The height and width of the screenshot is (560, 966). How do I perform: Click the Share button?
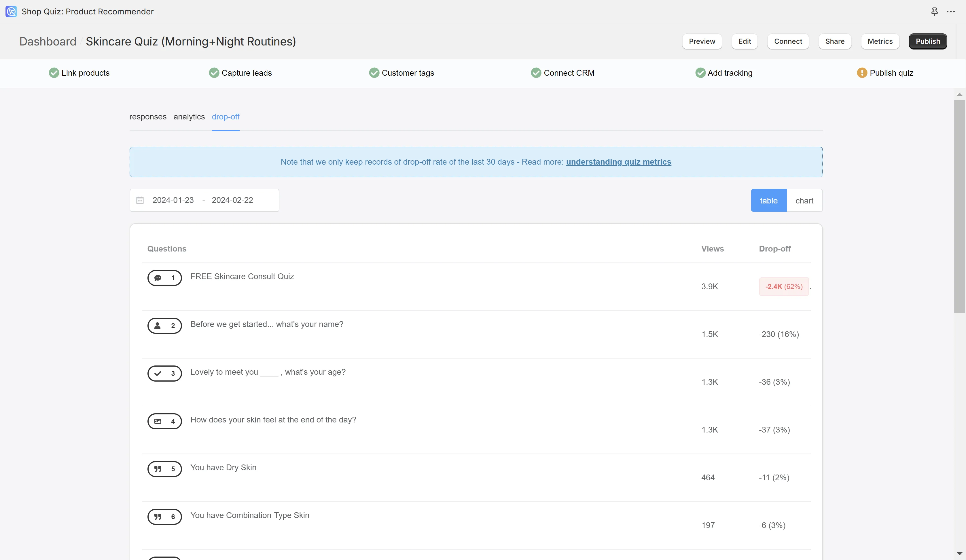835,41
